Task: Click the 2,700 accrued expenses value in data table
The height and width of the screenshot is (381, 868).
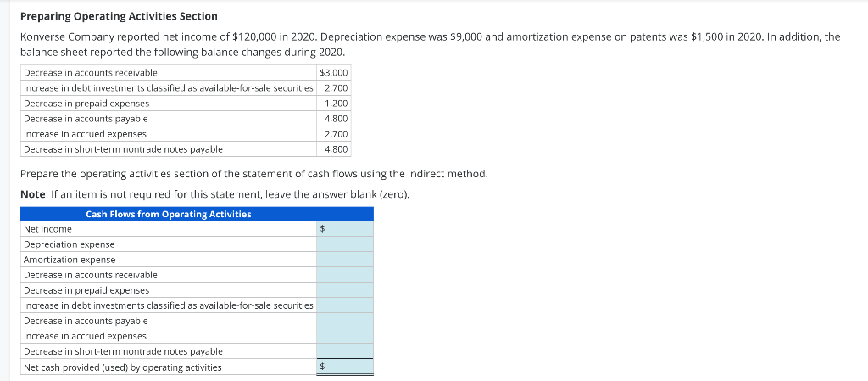Action: click(x=336, y=133)
